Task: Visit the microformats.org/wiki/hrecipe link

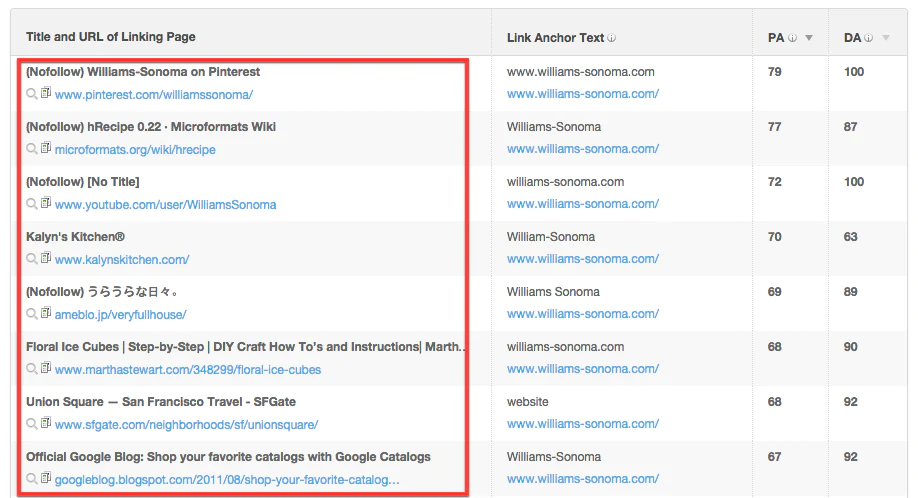Action: [x=135, y=150]
